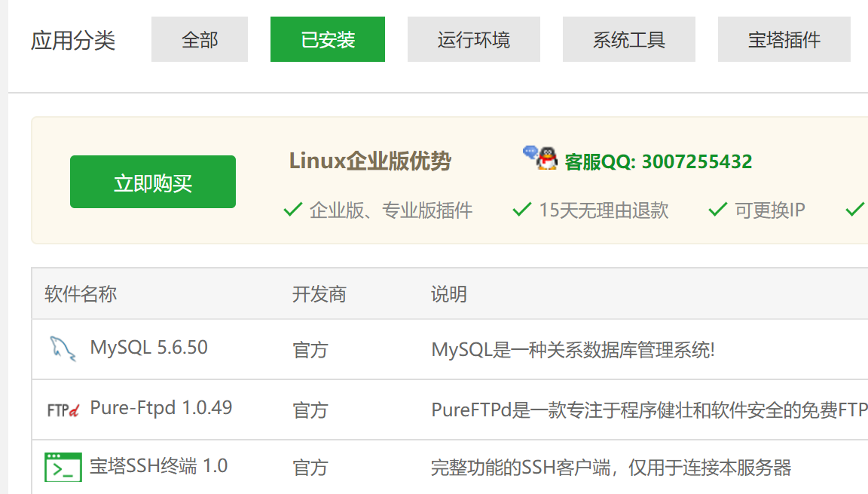
Task: Click 官方 in the 宝塔SSH终端 row
Action: tap(310, 468)
